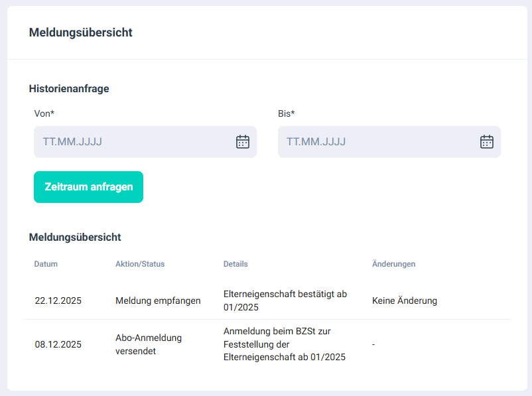532x396 pixels.
Task: Click the Von* field label
Action: point(44,113)
